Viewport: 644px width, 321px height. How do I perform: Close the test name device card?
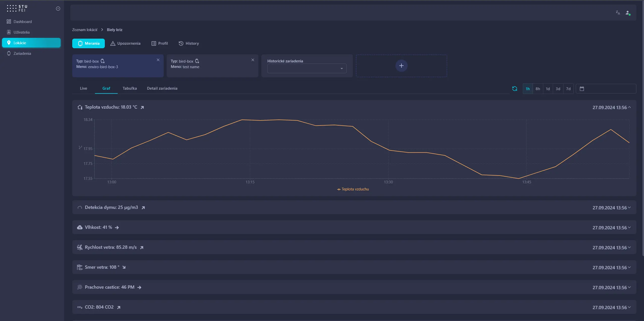[x=253, y=60]
